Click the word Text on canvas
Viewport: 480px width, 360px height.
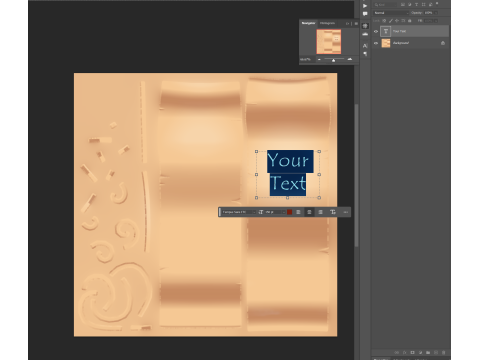[288, 183]
